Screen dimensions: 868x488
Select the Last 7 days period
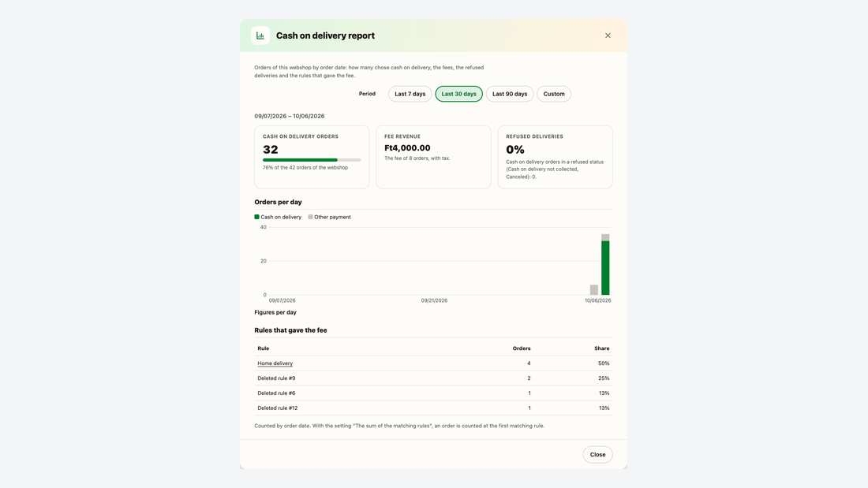pyautogui.click(x=410, y=94)
